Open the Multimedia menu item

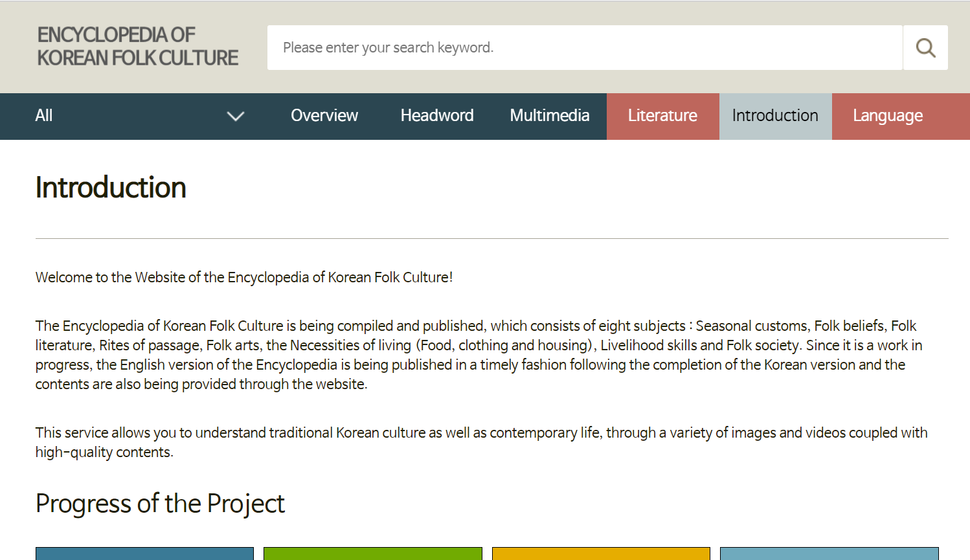coord(550,116)
